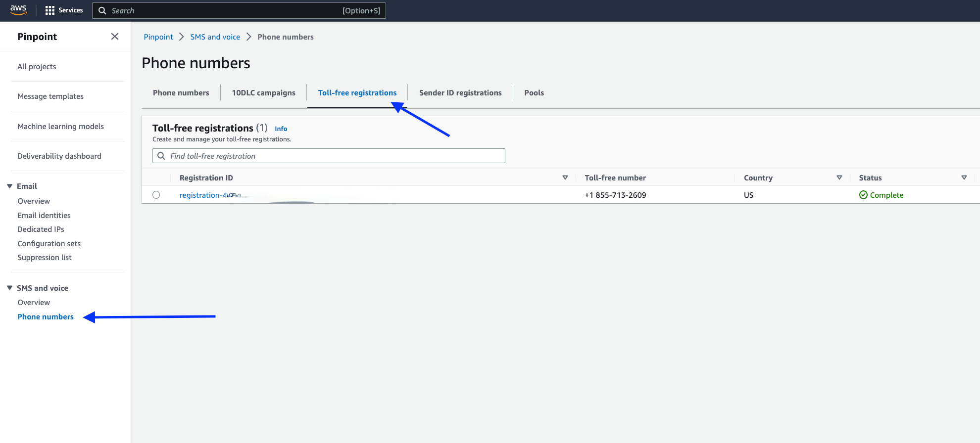Sort by Status column arrow
The image size is (980, 443).
pos(964,177)
